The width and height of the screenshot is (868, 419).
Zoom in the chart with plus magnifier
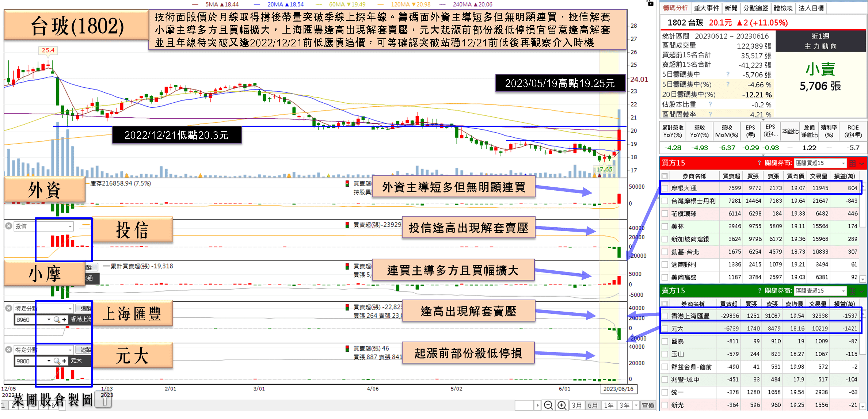click(561, 405)
